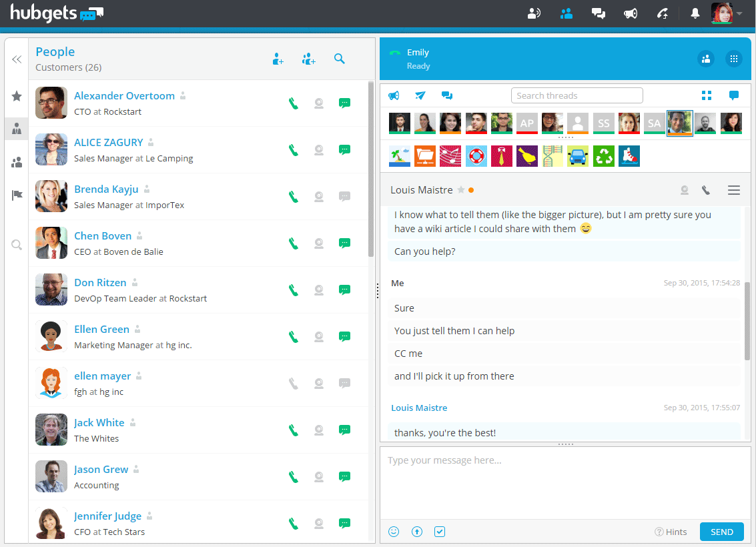The height and width of the screenshot is (547, 756).
Task: Click the SEND button
Action: coord(721,532)
